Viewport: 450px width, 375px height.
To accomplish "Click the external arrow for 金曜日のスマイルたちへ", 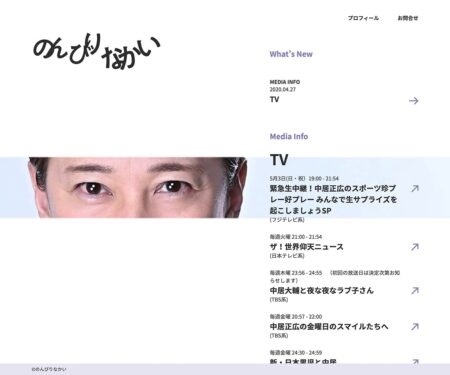I will pyautogui.click(x=415, y=326).
